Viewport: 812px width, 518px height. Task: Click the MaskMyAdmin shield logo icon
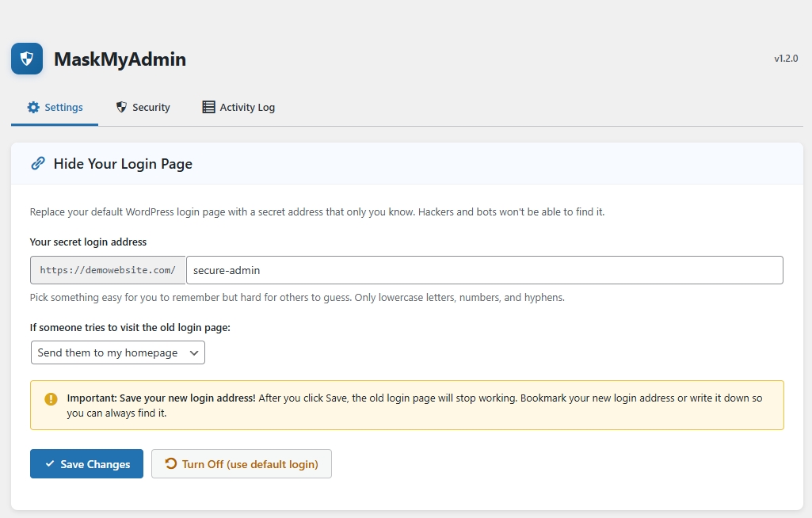(27, 59)
